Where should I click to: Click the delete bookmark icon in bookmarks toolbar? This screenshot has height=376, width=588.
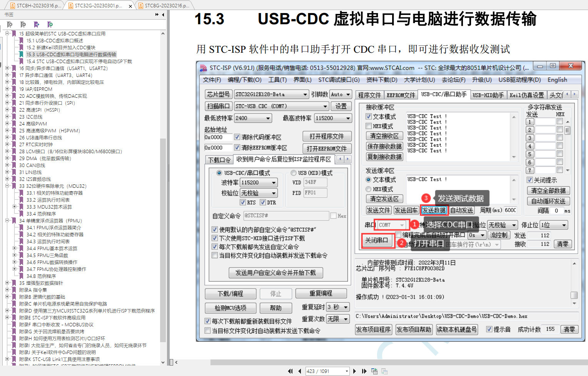click(x=10, y=25)
